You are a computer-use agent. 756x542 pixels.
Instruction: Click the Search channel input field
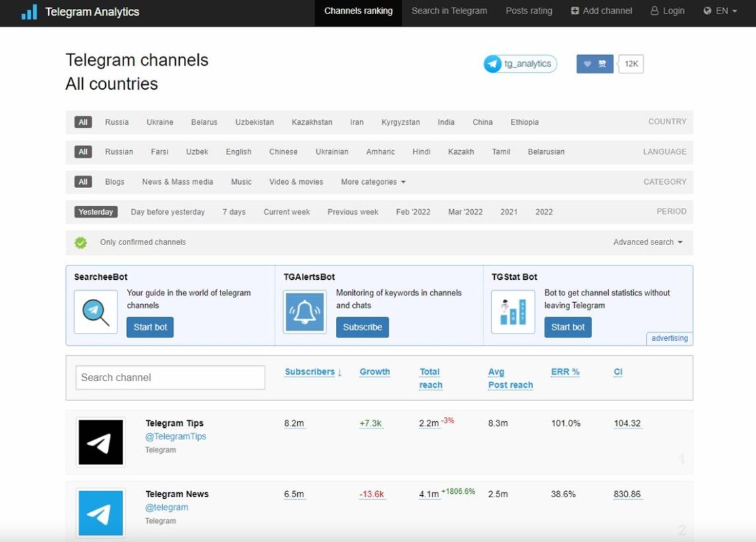170,378
